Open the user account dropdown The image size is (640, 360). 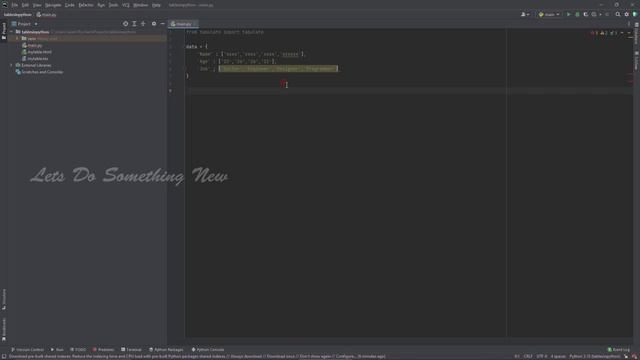525,15
